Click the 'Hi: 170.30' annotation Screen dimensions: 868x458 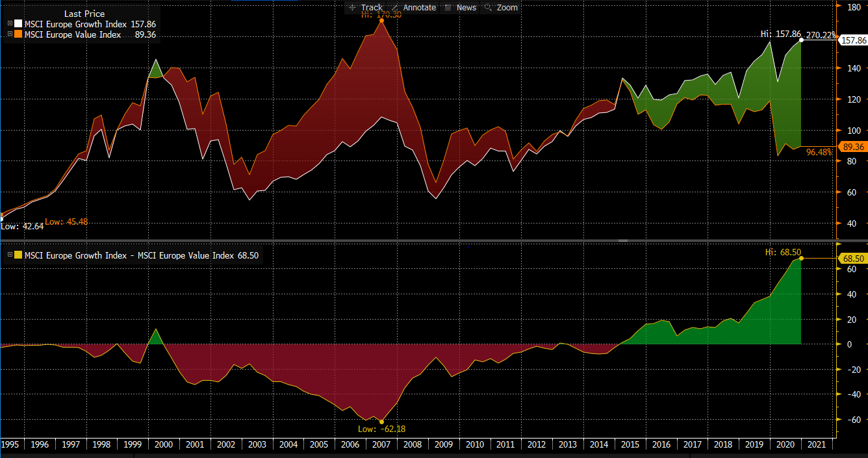[382, 14]
